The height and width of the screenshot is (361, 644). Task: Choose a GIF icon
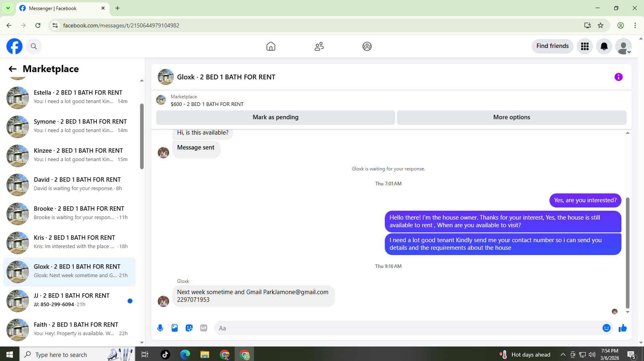204,328
